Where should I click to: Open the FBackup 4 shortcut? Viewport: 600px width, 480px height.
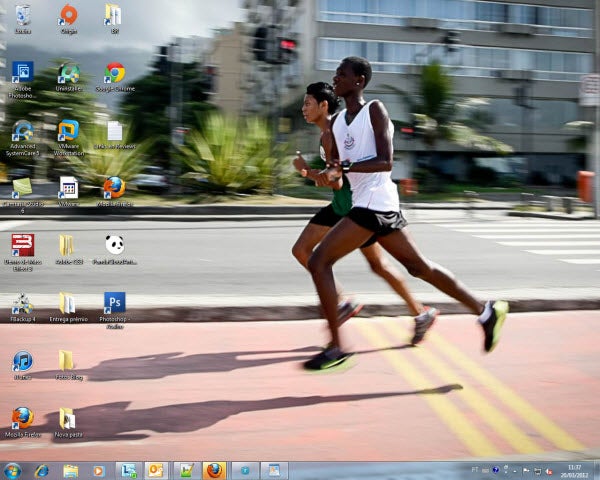[22, 303]
